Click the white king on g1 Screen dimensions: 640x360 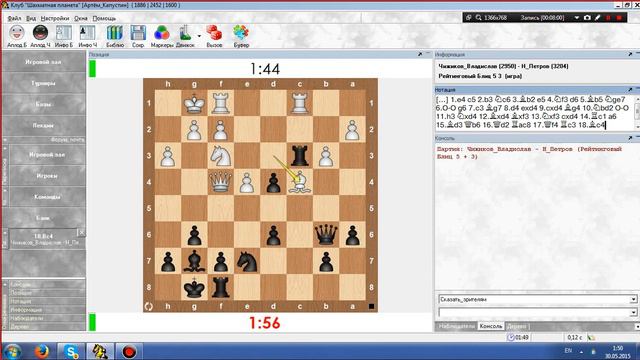(x=194, y=103)
